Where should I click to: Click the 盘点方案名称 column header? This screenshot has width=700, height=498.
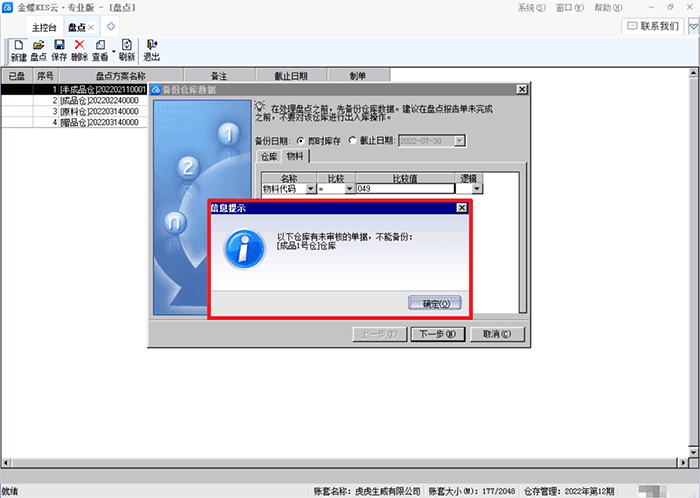121,76
